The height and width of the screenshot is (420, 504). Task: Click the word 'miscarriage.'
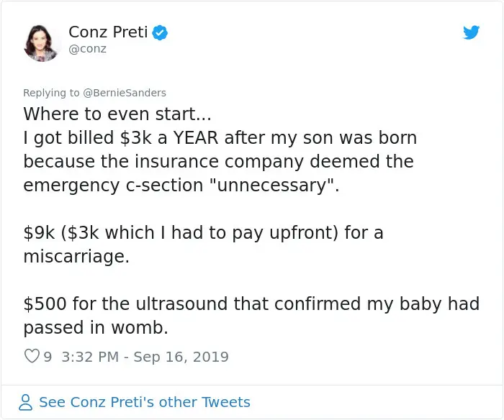click(x=76, y=257)
